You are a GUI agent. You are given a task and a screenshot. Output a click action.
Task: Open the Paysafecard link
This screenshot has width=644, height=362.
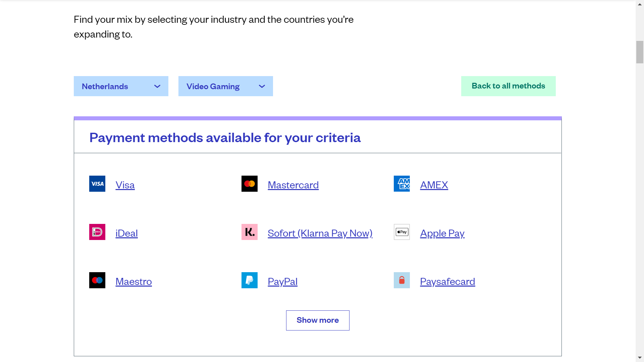click(x=447, y=282)
